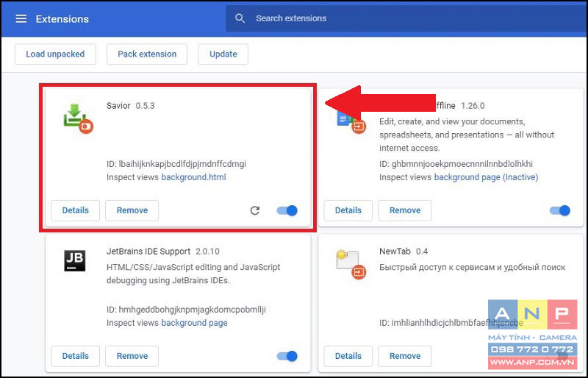Click the search magnifier icon
Screen dimensions: 588x378
240,18
